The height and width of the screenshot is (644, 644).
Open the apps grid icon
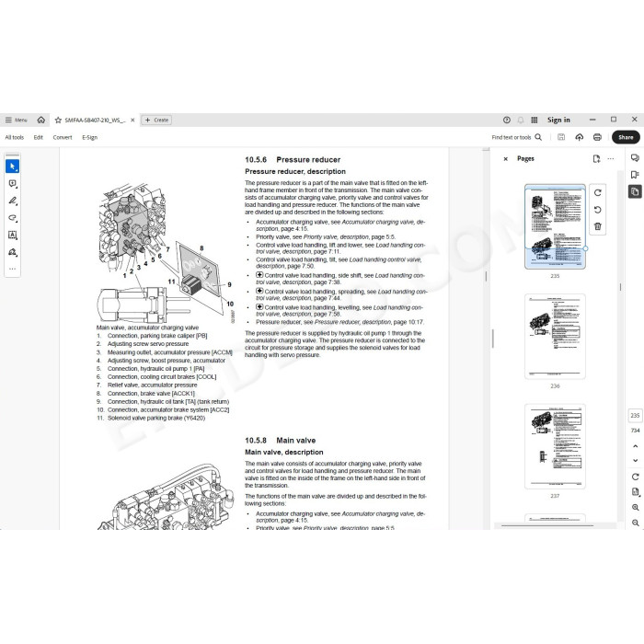[x=534, y=120]
